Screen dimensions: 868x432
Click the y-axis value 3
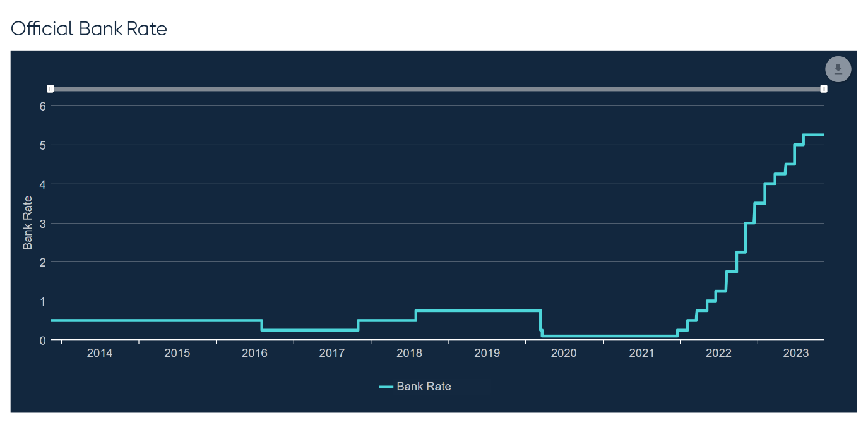click(43, 224)
